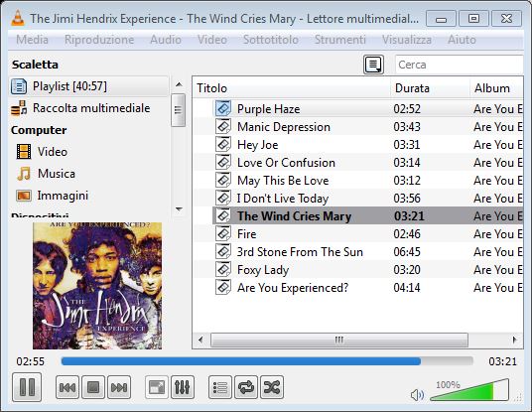Open the Visualizza menu
Screen dimensions: 532x412
[x=407, y=40]
